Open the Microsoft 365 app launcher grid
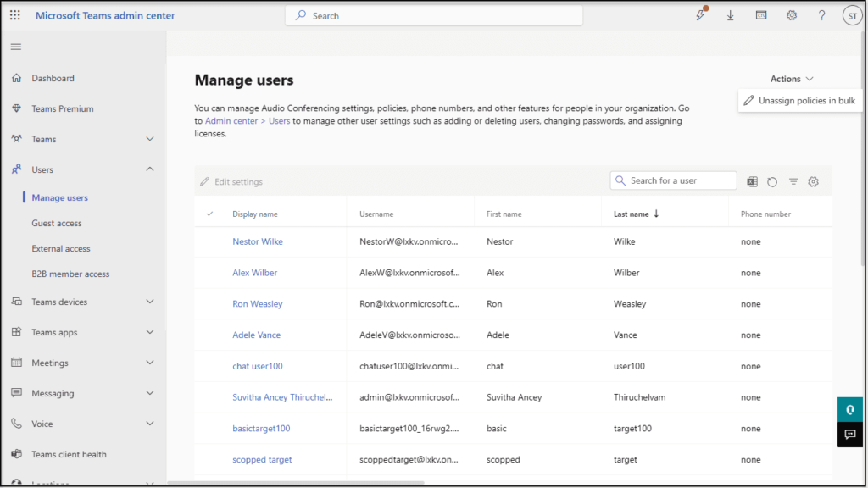The height and width of the screenshot is (488, 868). pyautogui.click(x=14, y=15)
